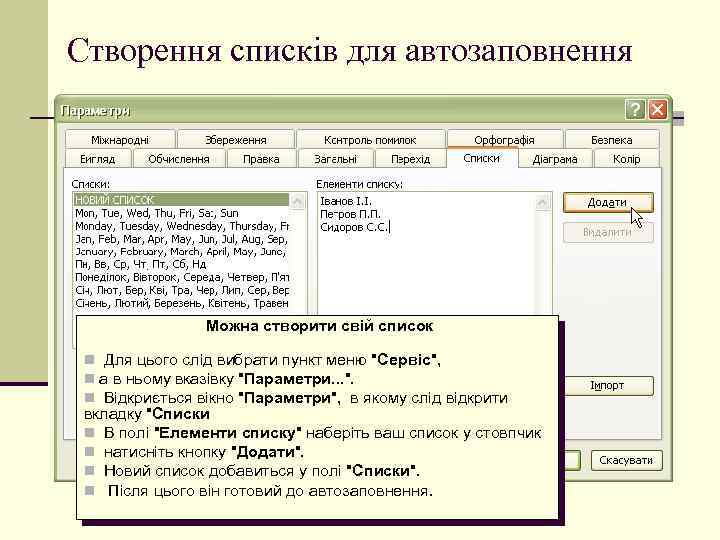This screenshot has width=720, height=540.
Task: Select the 'Понеділок, Вівторок, Середа' list row
Action: pos(181,277)
